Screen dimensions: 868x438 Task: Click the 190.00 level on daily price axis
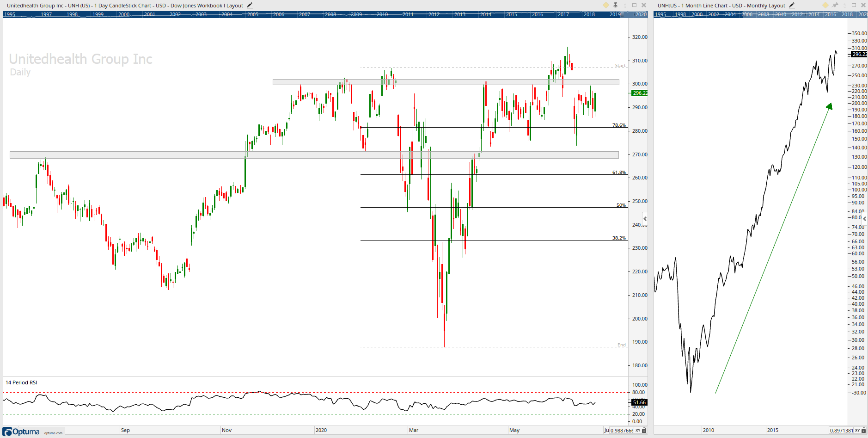(640, 342)
